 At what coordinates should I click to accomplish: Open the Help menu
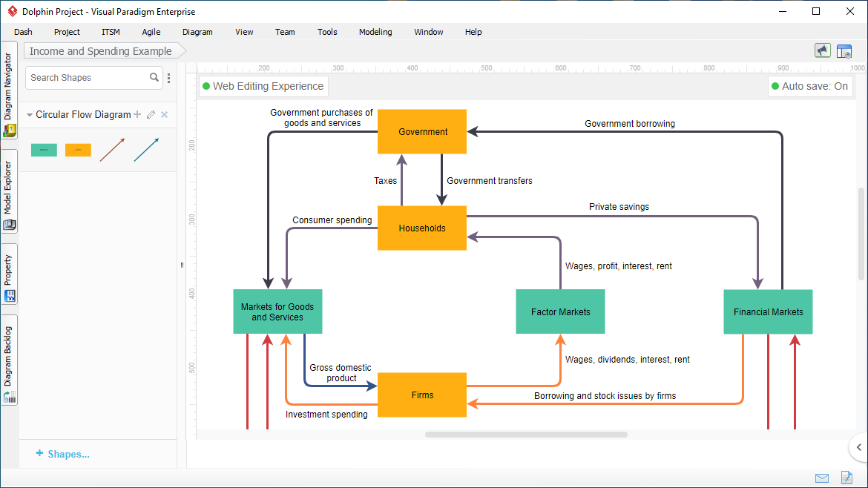point(473,32)
